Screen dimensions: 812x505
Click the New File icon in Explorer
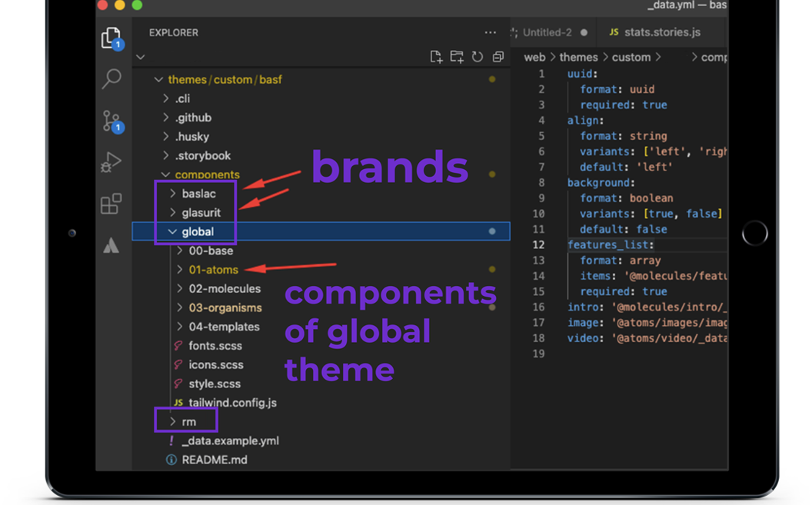click(x=436, y=57)
